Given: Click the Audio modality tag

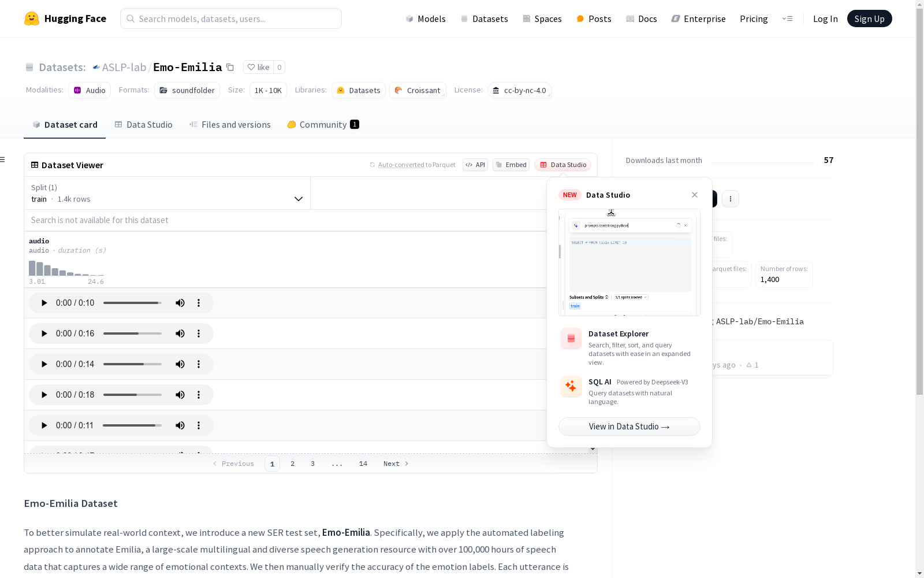Looking at the screenshot, I should coord(90,90).
